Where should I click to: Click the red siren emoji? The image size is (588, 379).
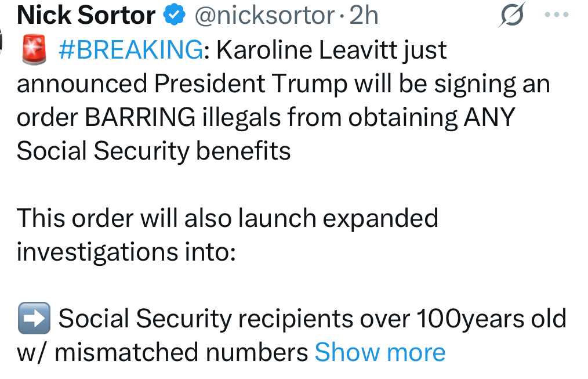pyautogui.click(x=34, y=50)
